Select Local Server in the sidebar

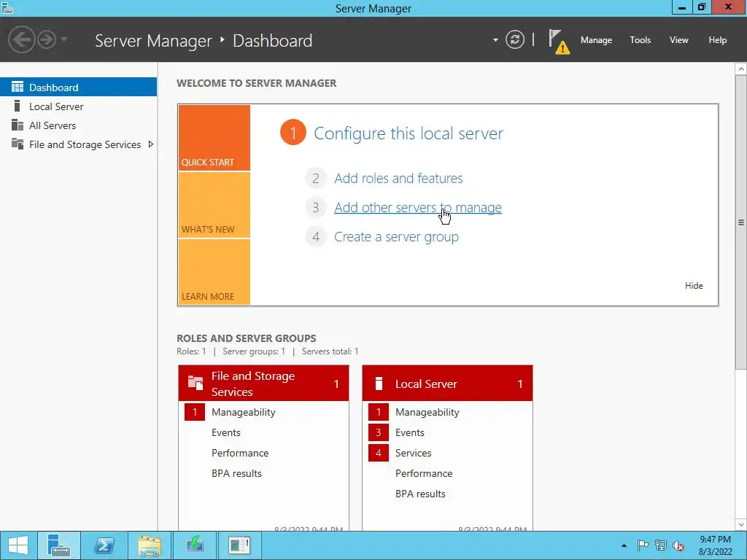56,106
